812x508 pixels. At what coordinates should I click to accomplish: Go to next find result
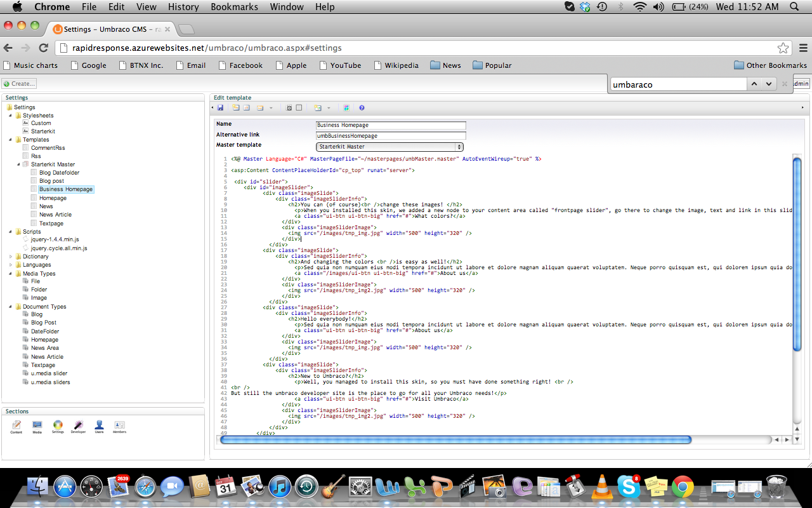click(769, 84)
